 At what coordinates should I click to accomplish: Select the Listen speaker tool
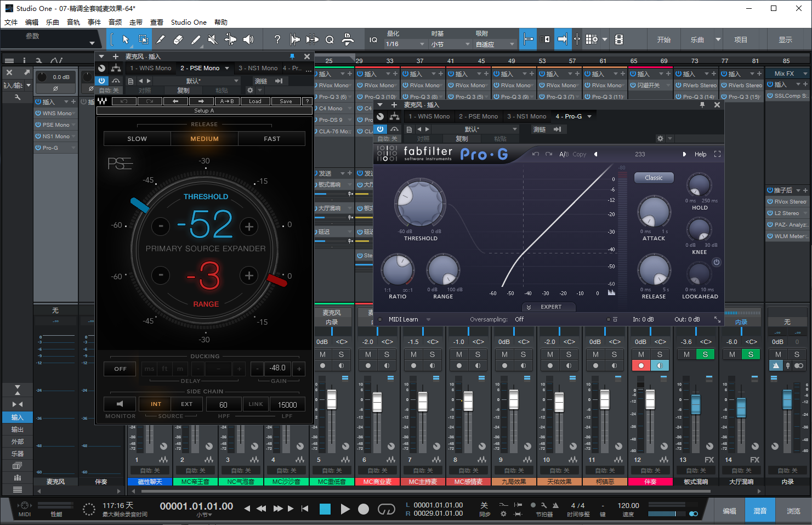pyautogui.click(x=248, y=39)
